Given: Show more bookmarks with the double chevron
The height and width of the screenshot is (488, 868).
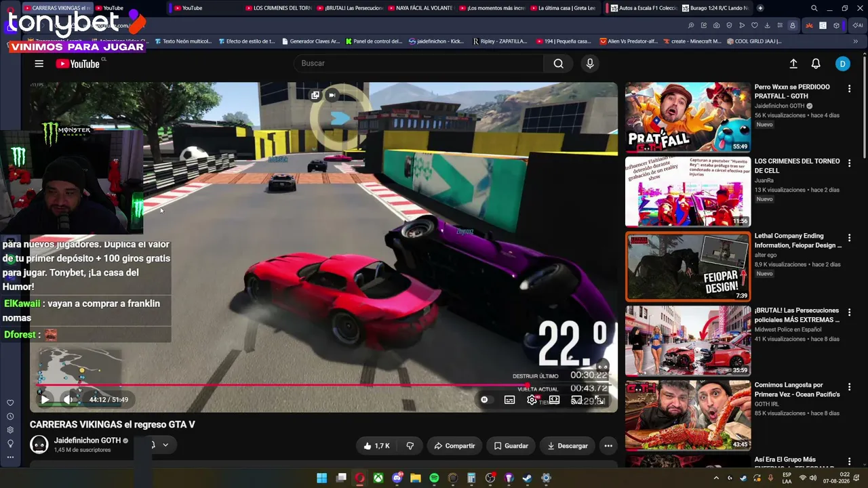Looking at the screenshot, I should 856,41.
